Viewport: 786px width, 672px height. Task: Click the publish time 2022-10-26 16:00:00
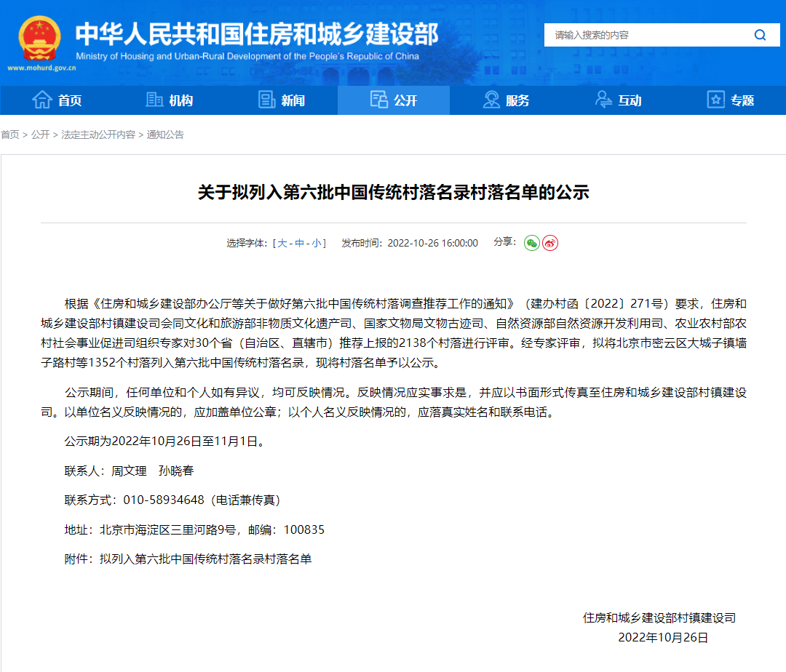pos(432,244)
